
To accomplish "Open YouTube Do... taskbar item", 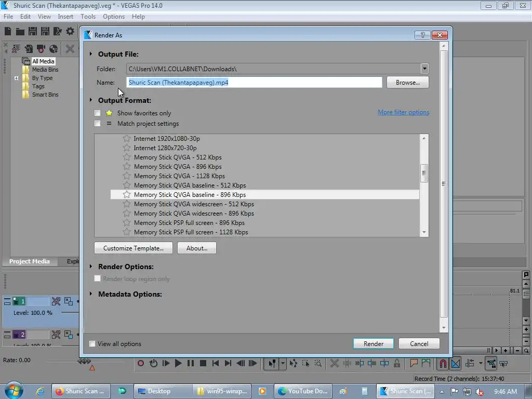I will (303, 391).
